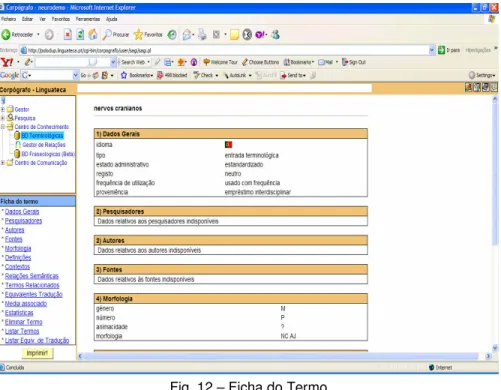Click the Yahoo Y! logo icon
The image size is (501, 390).
point(7,62)
